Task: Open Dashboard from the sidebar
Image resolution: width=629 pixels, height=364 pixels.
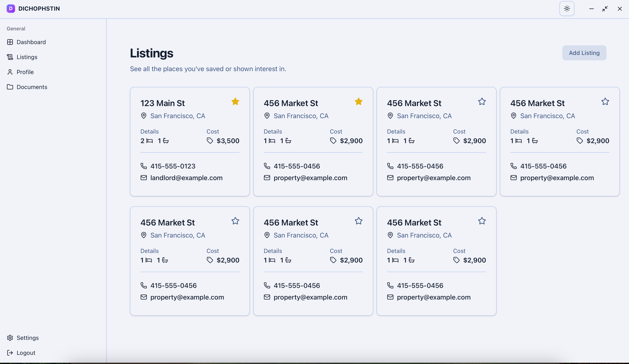Action: pyautogui.click(x=31, y=42)
